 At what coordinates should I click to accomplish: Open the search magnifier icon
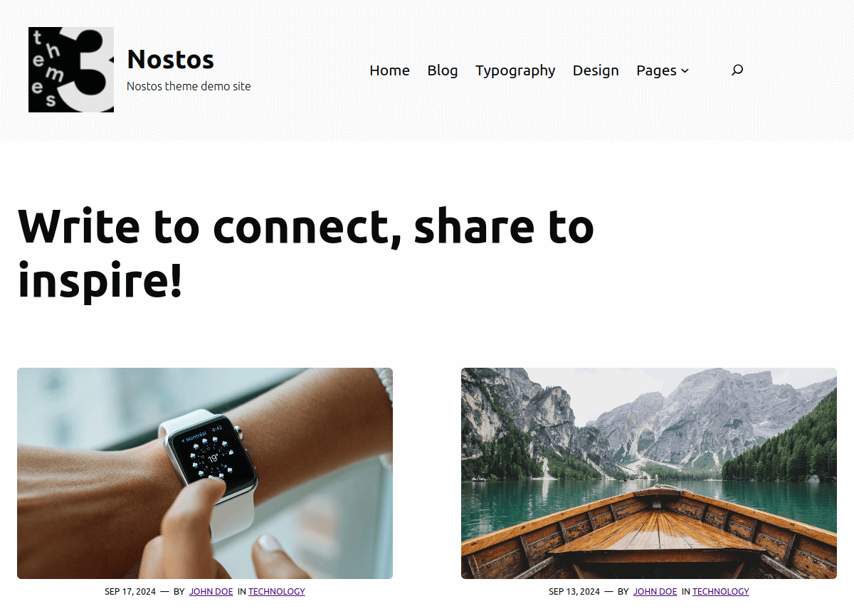point(737,70)
